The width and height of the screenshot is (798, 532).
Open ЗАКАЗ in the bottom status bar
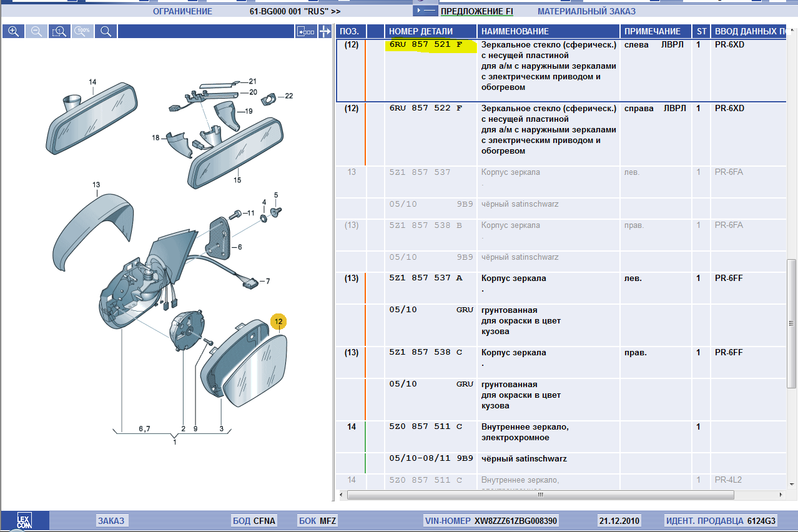point(111,521)
